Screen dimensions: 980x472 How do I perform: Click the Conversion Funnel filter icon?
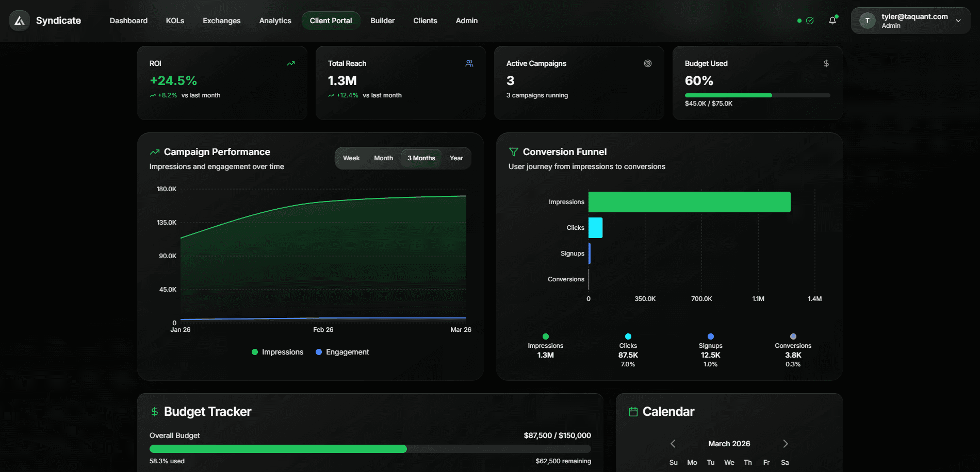(x=513, y=151)
